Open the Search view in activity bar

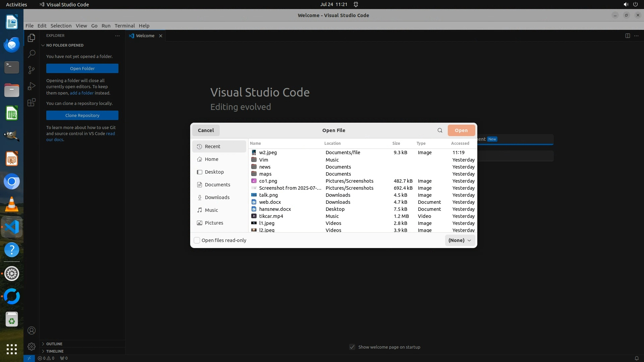(x=32, y=54)
